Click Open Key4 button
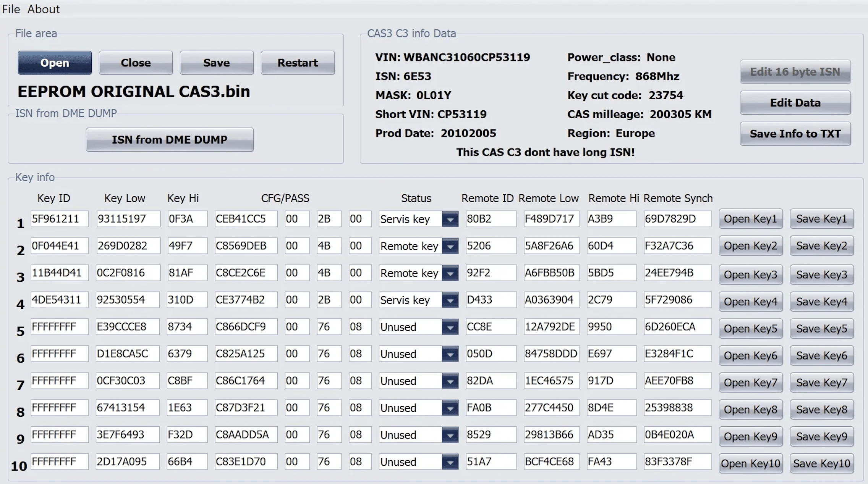This screenshot has width=868, height=484. point(751,302)
